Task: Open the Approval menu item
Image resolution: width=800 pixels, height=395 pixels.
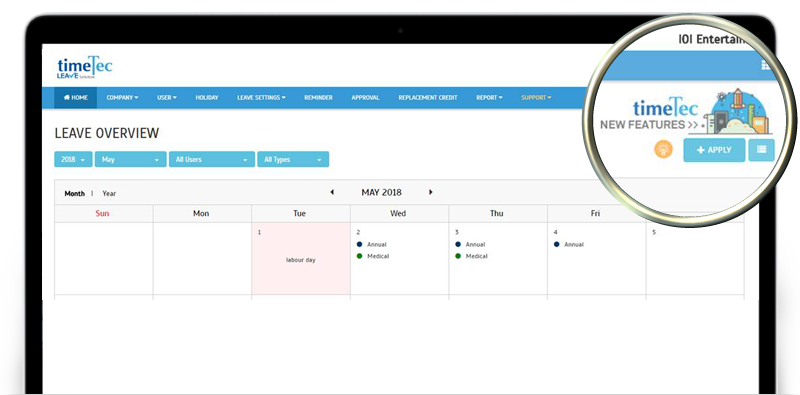Action: pyautogui.click(x=365, y=97)
